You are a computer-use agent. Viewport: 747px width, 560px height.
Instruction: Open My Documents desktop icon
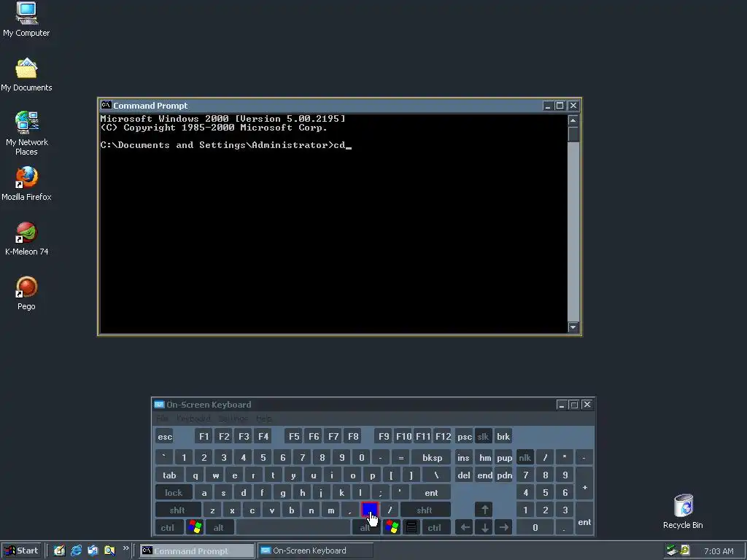point(26,75)
